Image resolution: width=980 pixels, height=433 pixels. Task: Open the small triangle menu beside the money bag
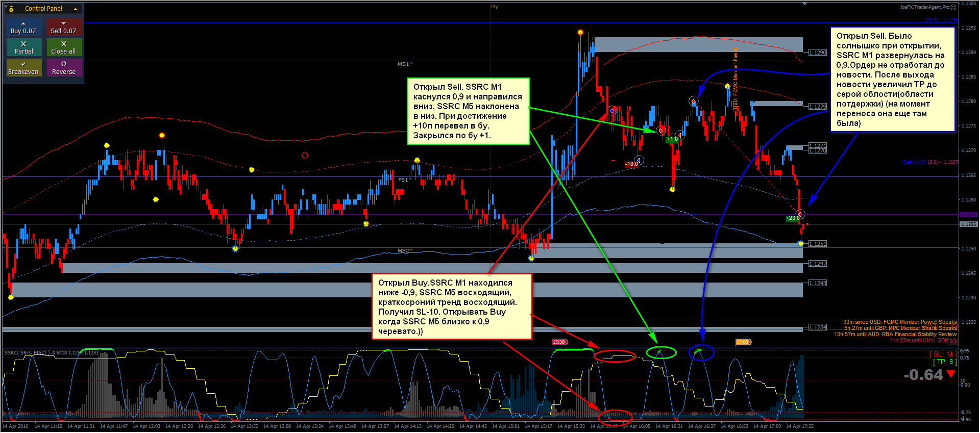6,7
